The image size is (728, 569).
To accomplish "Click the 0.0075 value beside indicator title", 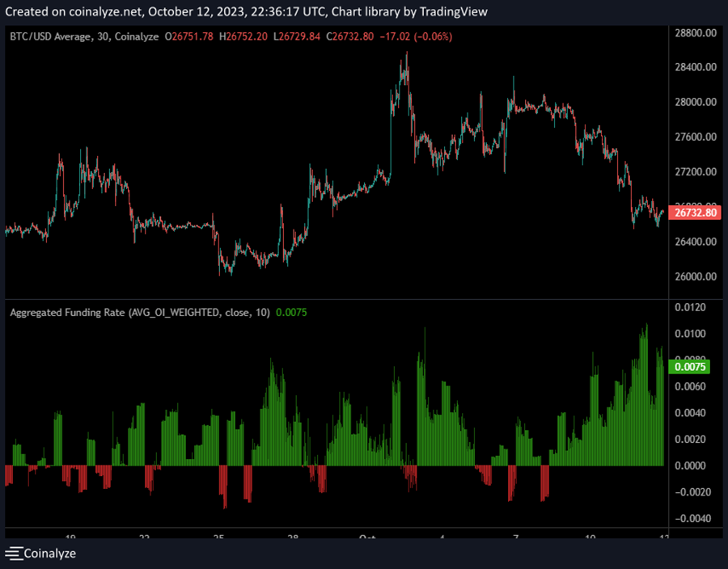I will tap(292, 312).
